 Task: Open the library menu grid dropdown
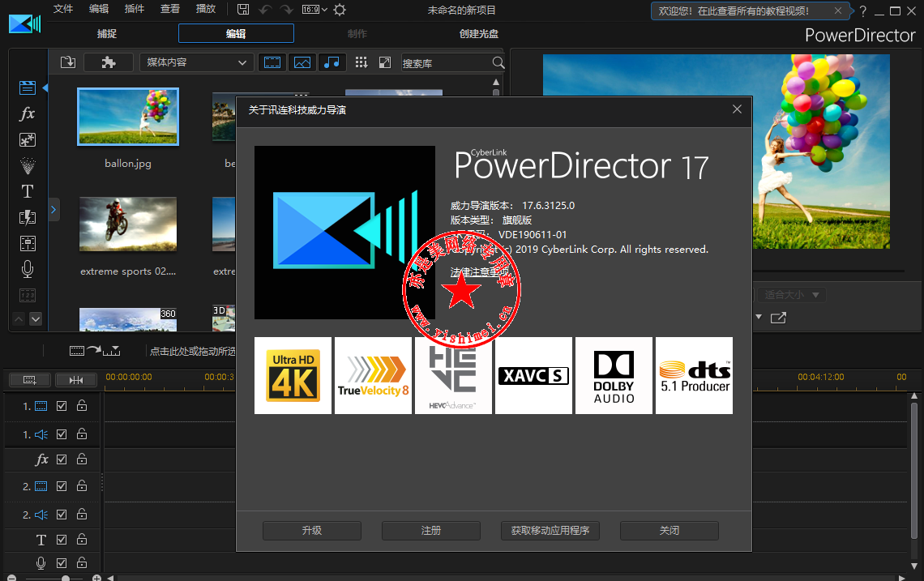[x=361, y=62]
